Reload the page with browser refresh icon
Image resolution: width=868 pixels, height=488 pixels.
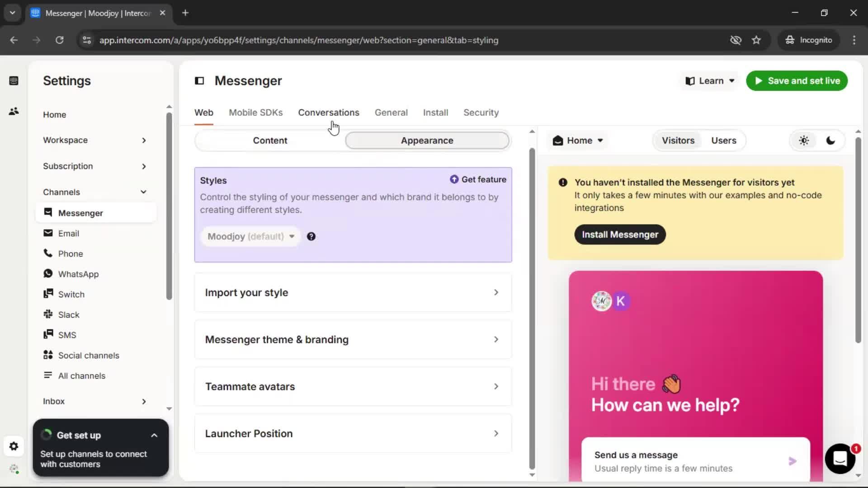59,40
